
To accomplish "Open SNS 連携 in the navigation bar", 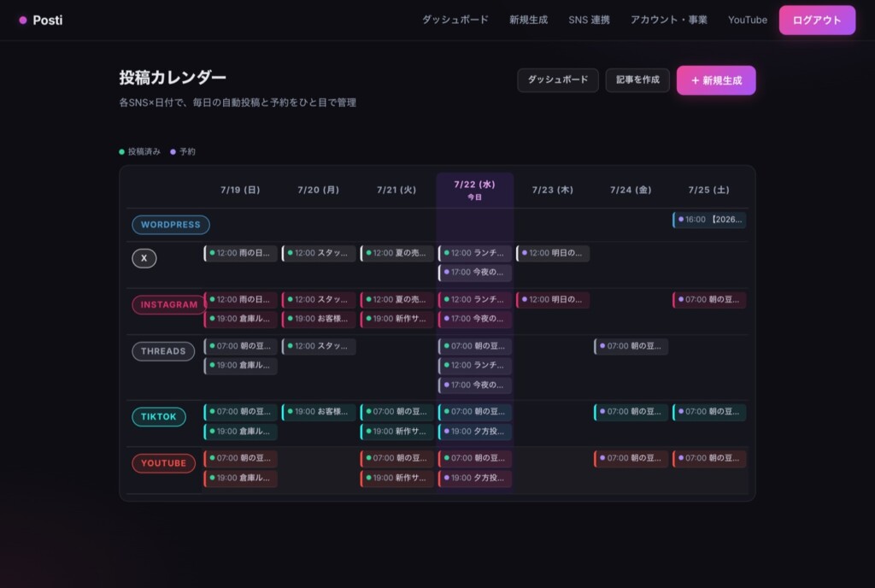I will pos(589,20).
